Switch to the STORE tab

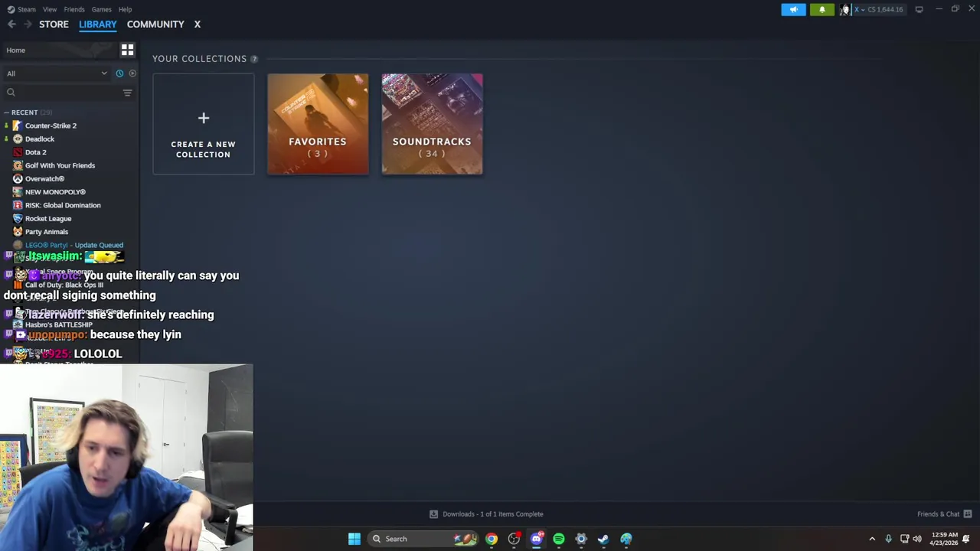[x=54, y=24]
